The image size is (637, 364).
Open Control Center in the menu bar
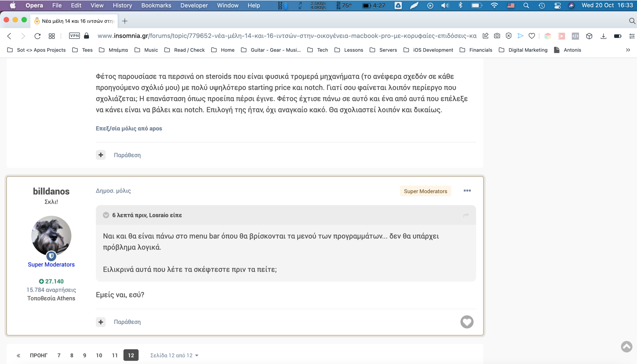pyautogui.click(x=557, y=5)
